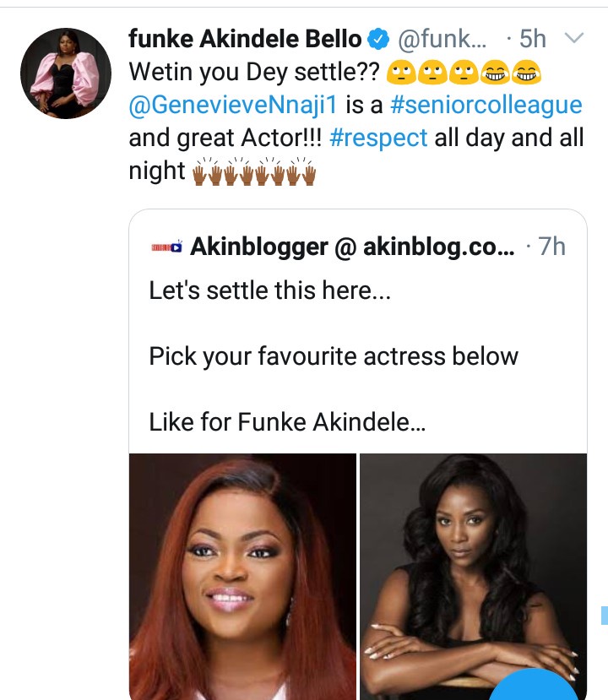The width and height of the screenshot is (608, 700).
Task: Expand the tweet options chevron
Action: (573, 39)
